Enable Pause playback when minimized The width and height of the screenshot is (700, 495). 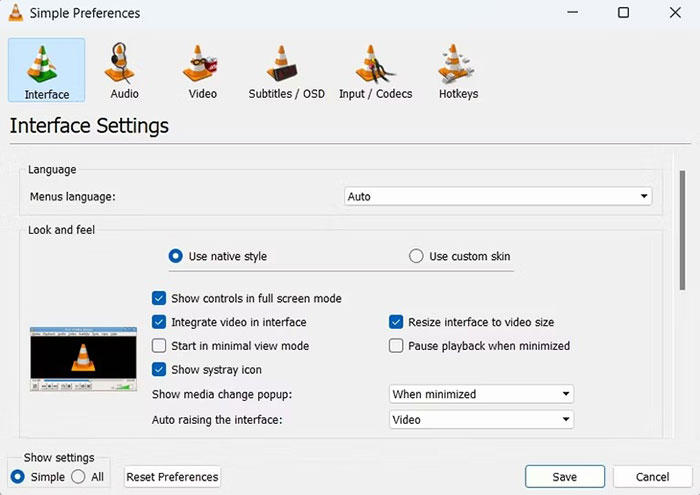(396, 346)
